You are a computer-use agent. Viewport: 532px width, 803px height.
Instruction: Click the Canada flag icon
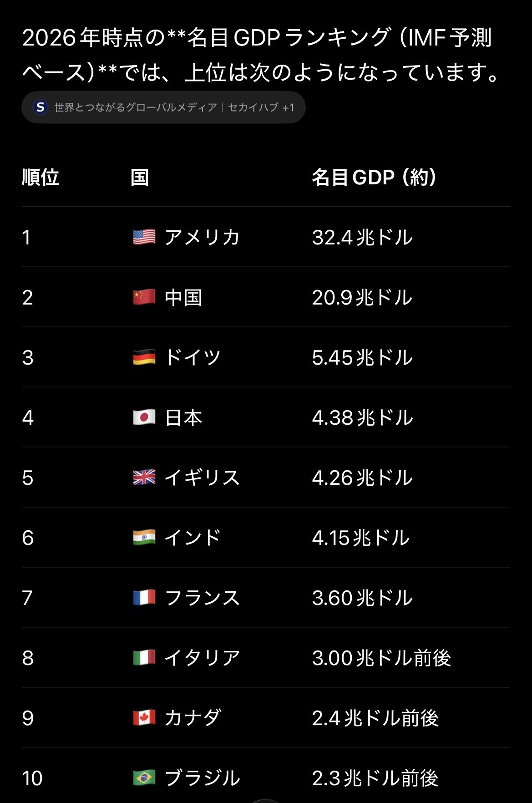[x=144, y=718]
